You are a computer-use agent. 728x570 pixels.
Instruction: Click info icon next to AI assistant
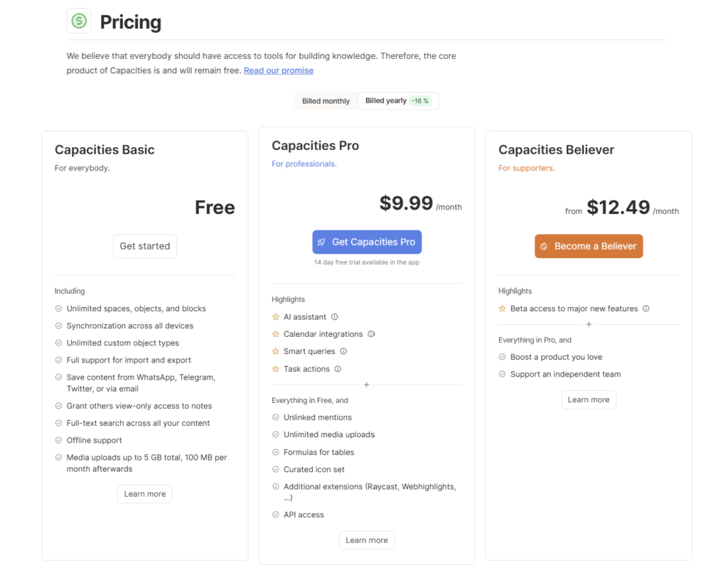[x=335, y=317]
